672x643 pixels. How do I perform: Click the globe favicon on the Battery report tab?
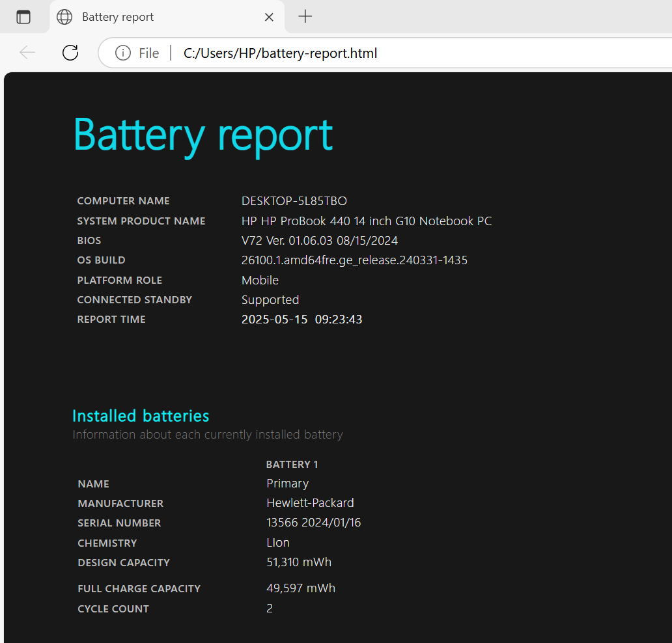click(64, 17)
